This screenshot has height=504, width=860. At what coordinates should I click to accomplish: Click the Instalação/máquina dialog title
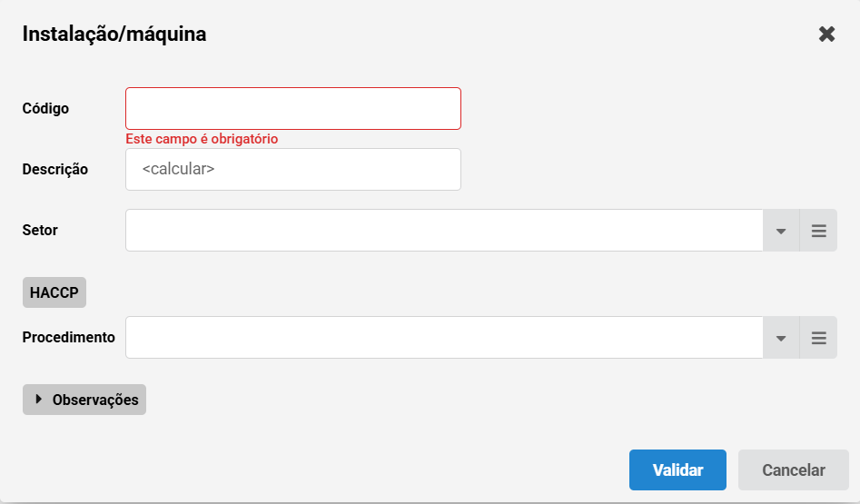click(114, 34)
